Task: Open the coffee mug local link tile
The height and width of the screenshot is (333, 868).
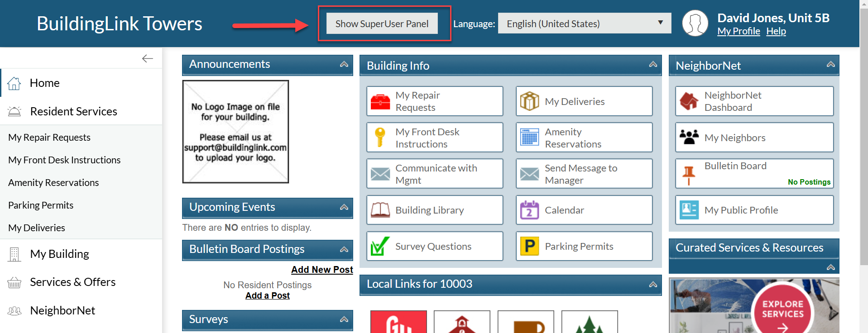Action: click(526, 322)
